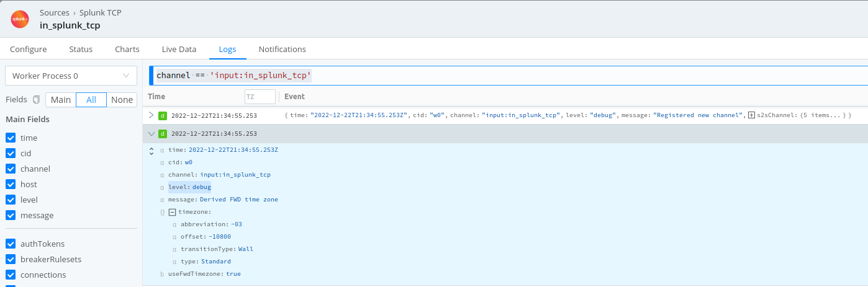The height and width of the screenshot is (287, 868).
Task: Click the time value '2022-12-22T21:34:55.253Z' in details
Action: (x=233, y=150)
